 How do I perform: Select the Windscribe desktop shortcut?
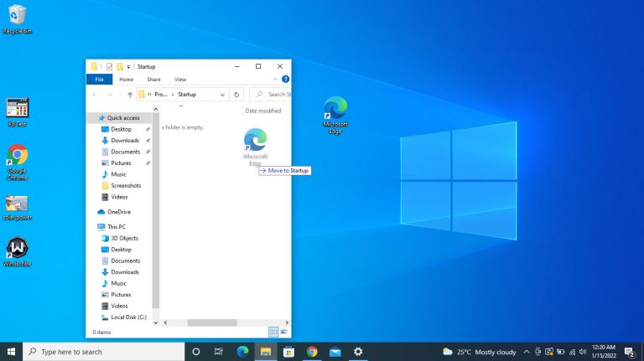pos(17,252)
